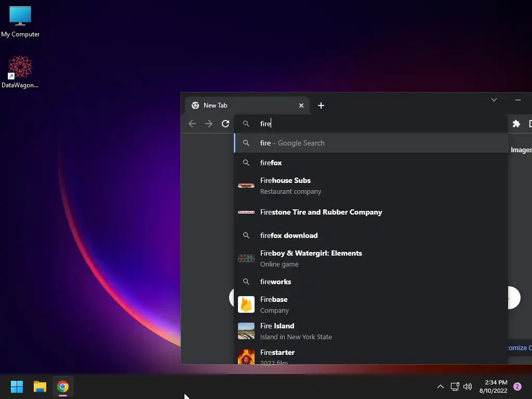Image resolution: width=532 pixels, height=399 pixels.
Task: Open the network tray icon
Action: [x=455, y=387]
